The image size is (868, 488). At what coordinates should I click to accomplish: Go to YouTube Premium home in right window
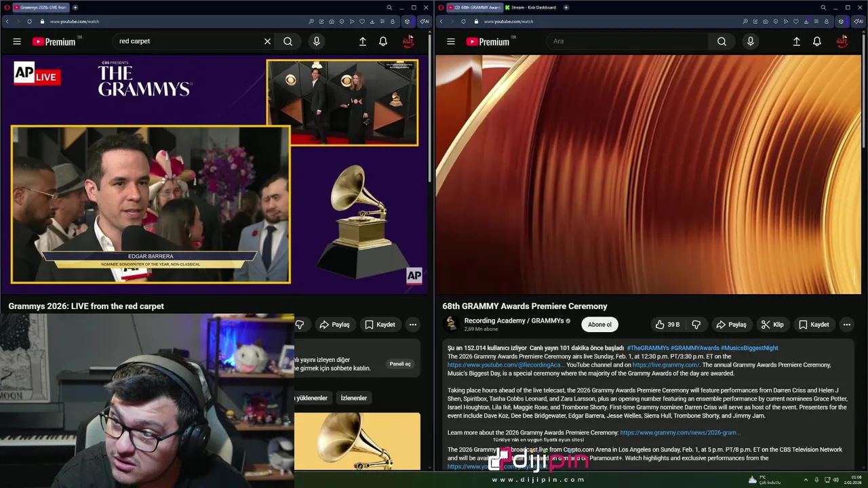click(x=488, y=41)
